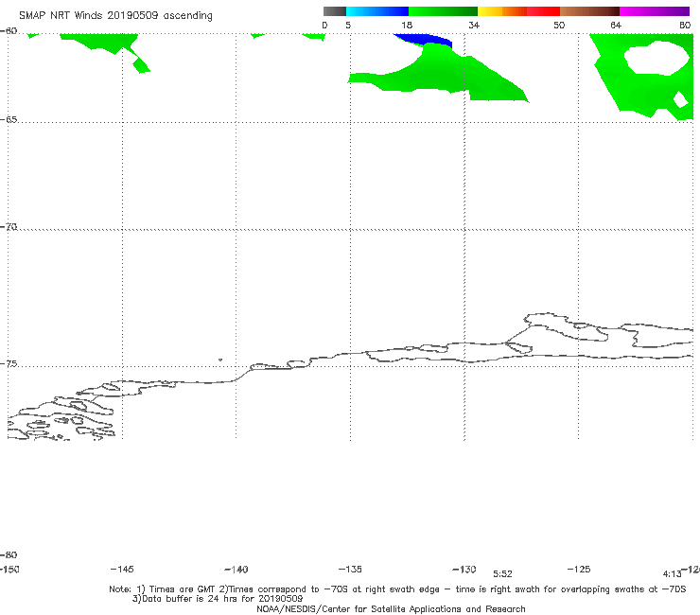This screenshot has height=615, width=700.
Task: Pick the gray segment of the wind color bar
Action: [335, 11]
